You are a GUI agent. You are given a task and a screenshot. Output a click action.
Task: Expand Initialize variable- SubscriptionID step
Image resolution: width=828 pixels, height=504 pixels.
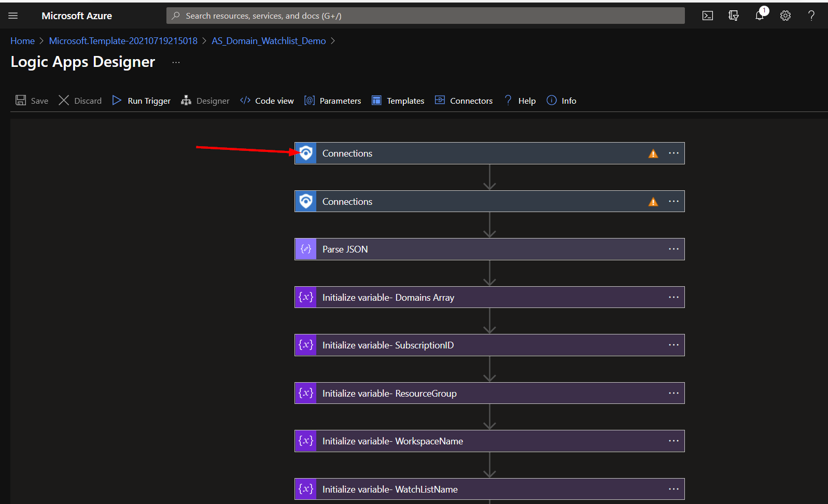(489, 345)
